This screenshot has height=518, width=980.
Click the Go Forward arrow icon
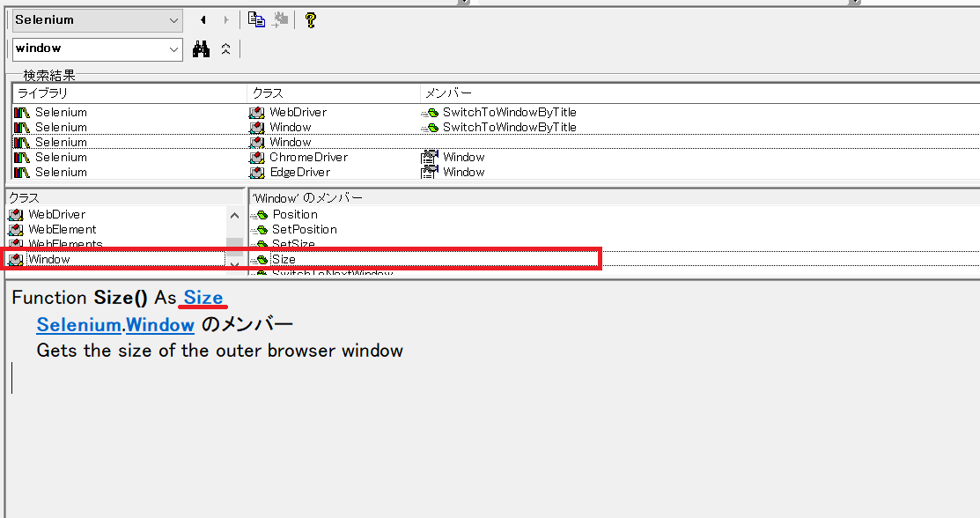click(226, 20)
